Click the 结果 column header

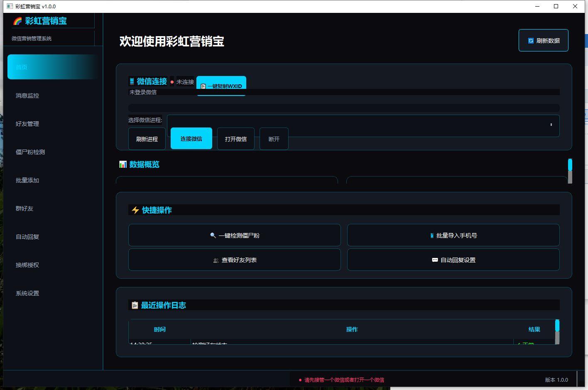534,329
